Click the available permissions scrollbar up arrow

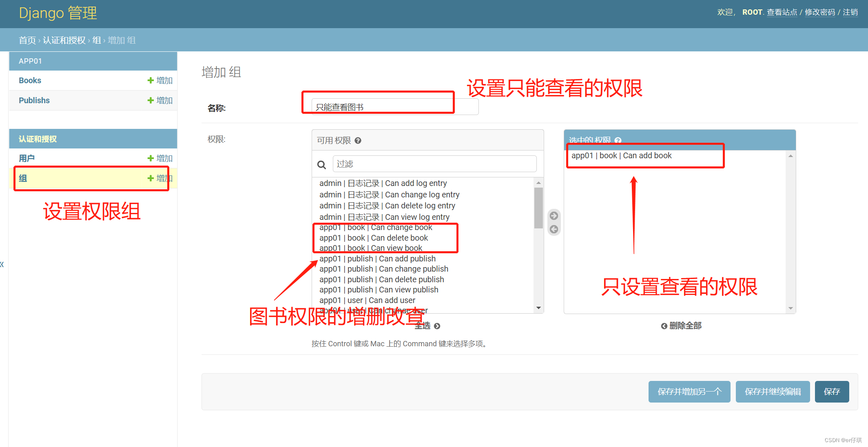click(538, 183)
